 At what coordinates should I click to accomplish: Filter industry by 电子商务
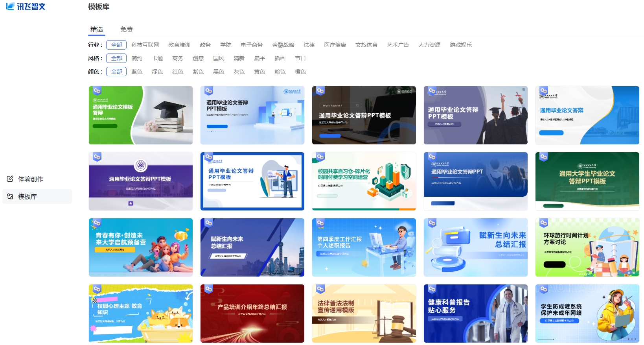click(x=252, y=45)
